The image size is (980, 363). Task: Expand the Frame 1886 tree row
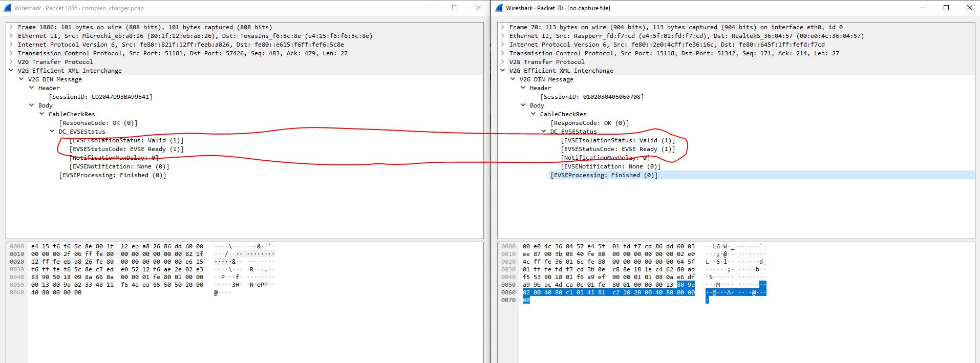point(11,27)
